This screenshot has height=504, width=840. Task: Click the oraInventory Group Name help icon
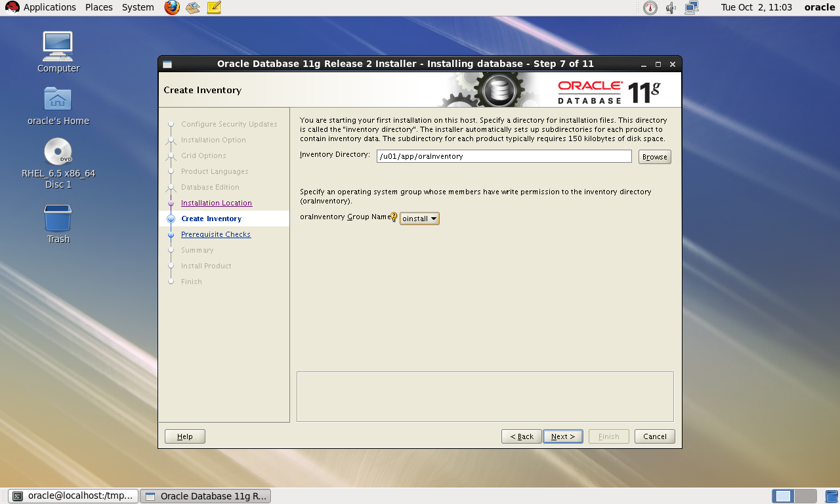pos(394,217)
